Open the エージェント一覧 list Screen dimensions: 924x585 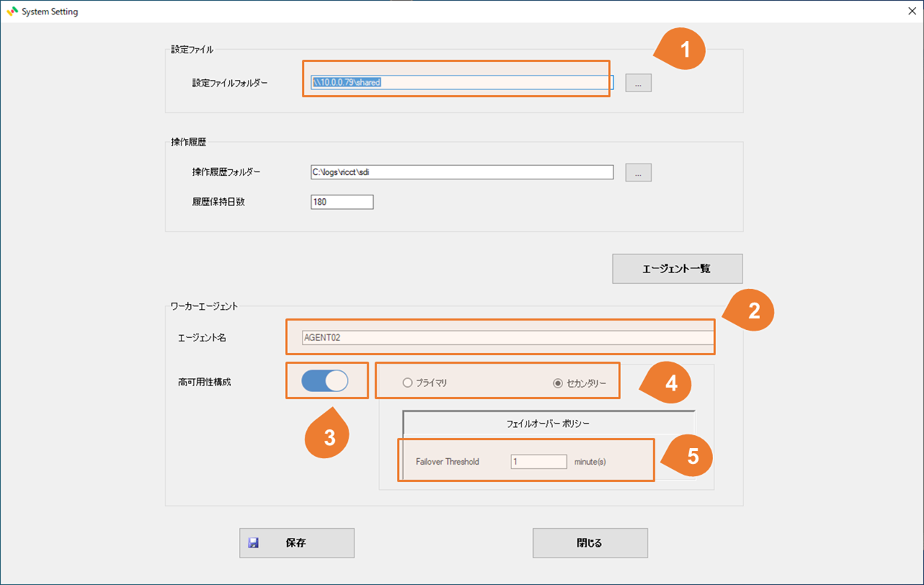point(677,269)
